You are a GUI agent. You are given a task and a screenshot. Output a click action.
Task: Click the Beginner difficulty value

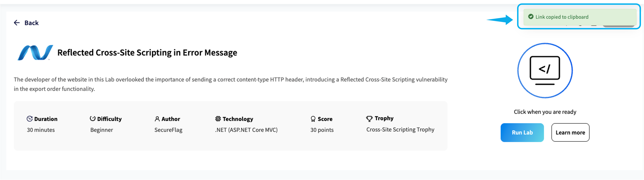[x=101, y=130]
